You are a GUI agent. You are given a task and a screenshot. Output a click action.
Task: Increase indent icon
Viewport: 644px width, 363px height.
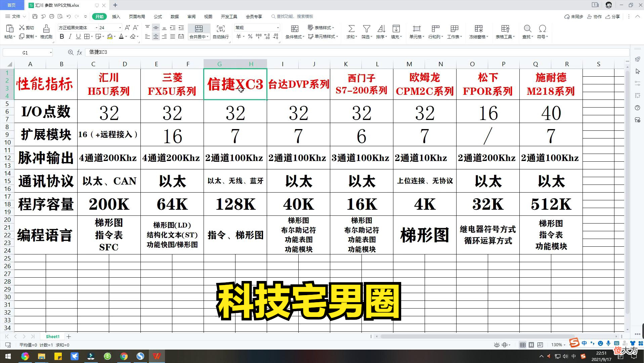click(181, 28)
